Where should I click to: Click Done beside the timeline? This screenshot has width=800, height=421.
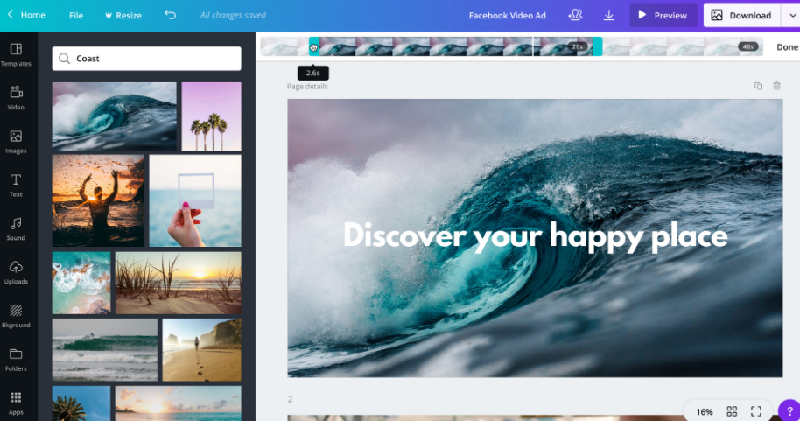(787, 47)
